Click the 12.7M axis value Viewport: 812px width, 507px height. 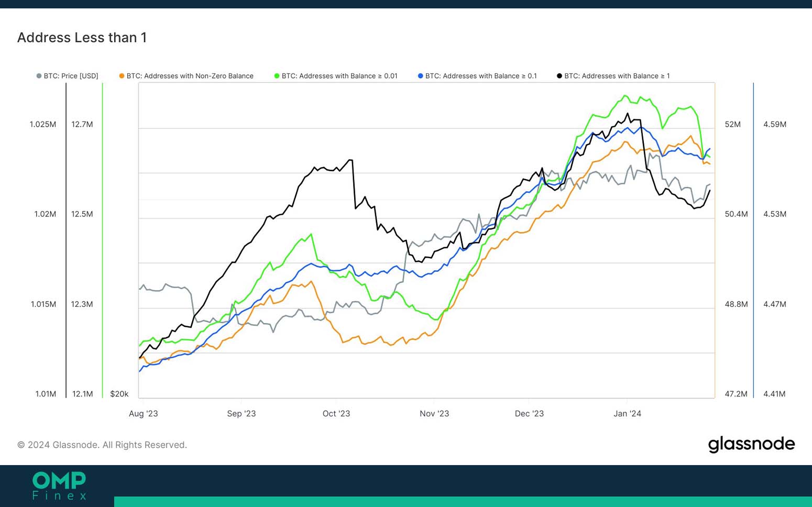[x=82, y=124]
